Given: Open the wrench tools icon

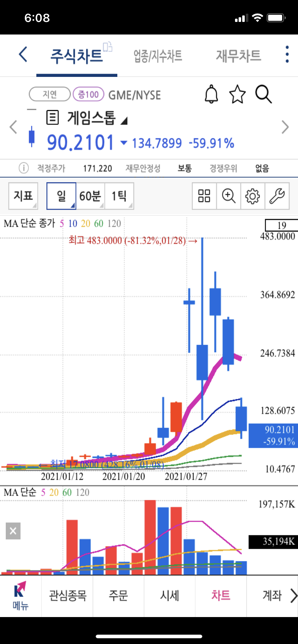Looking at the screenshot, I should pos(277,196).
